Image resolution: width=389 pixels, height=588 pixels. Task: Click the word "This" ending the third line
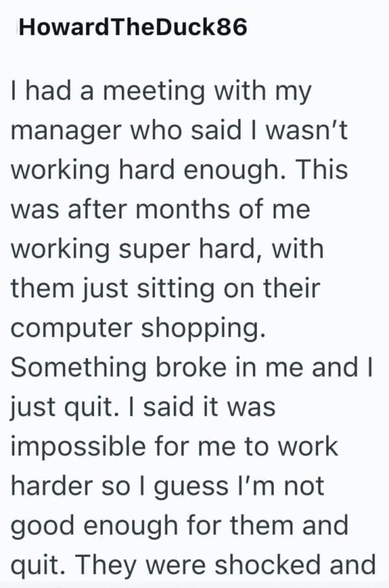click(x=321, y=171)
